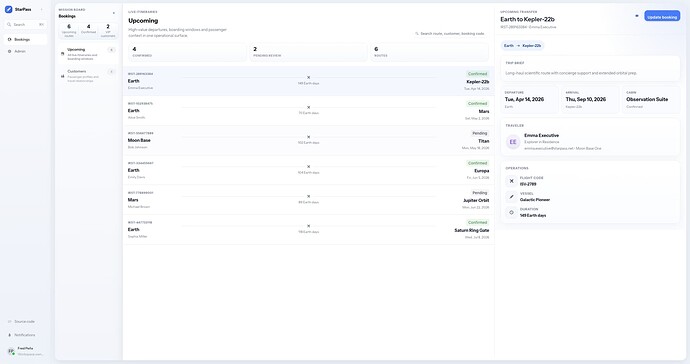Focus the sidebar Search field
This screenshot has width=690, height=364.
[x=26, y=25]
